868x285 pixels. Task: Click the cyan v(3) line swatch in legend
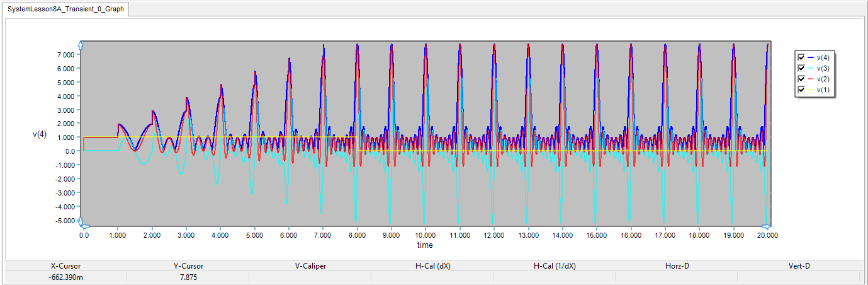click(x=810, y=68)
